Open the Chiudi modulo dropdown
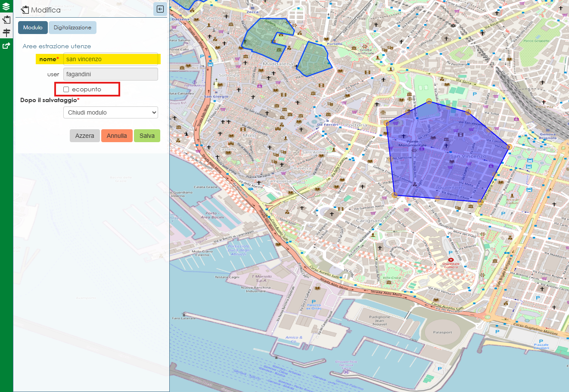 (x=111, y=112)
